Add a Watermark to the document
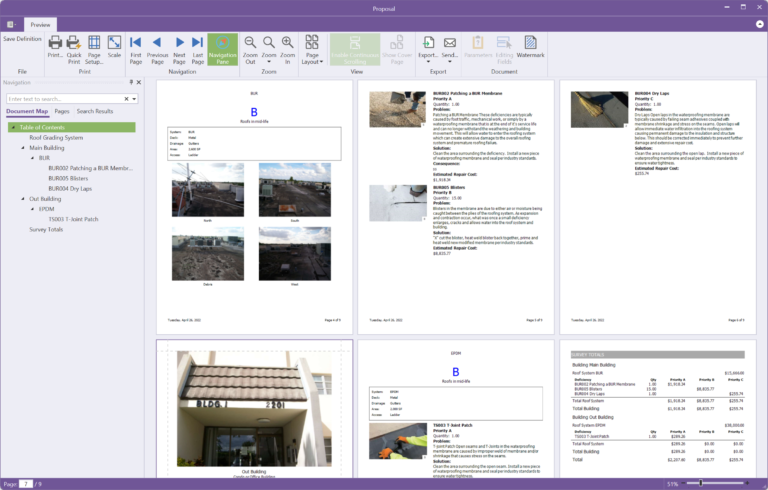Viewport: 768px width, 490px height. [530, 47]
